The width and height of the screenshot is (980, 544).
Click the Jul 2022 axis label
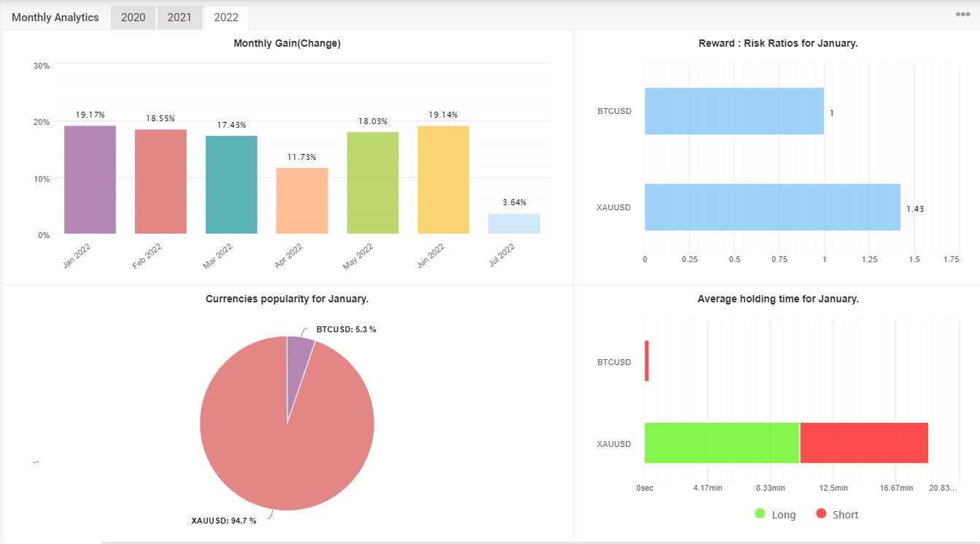tap(501, 256)
